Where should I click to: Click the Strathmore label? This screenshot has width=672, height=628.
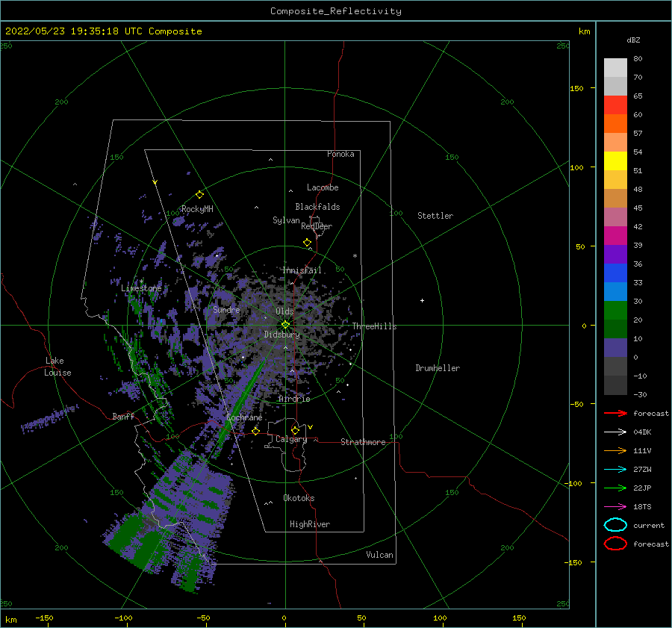click(363, 442)
